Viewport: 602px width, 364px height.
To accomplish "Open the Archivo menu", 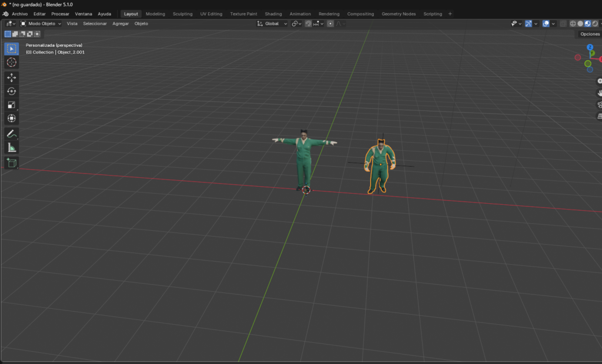I will click(19, 13).
